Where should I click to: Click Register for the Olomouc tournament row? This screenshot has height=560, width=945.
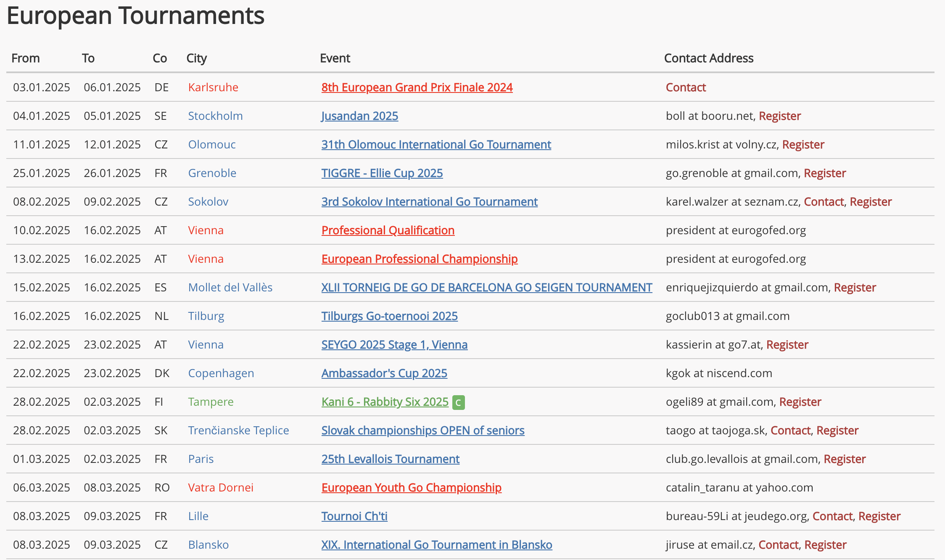coord(803,145)
